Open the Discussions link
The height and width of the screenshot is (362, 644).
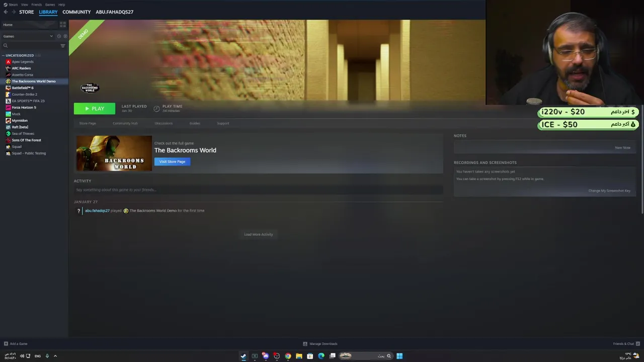164,123
